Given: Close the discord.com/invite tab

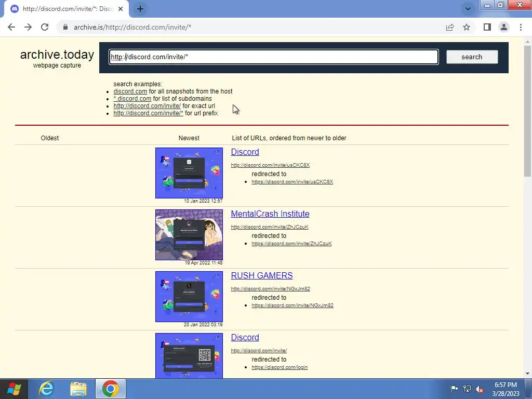Looking at the screenshot, I should tap(121, 9).
